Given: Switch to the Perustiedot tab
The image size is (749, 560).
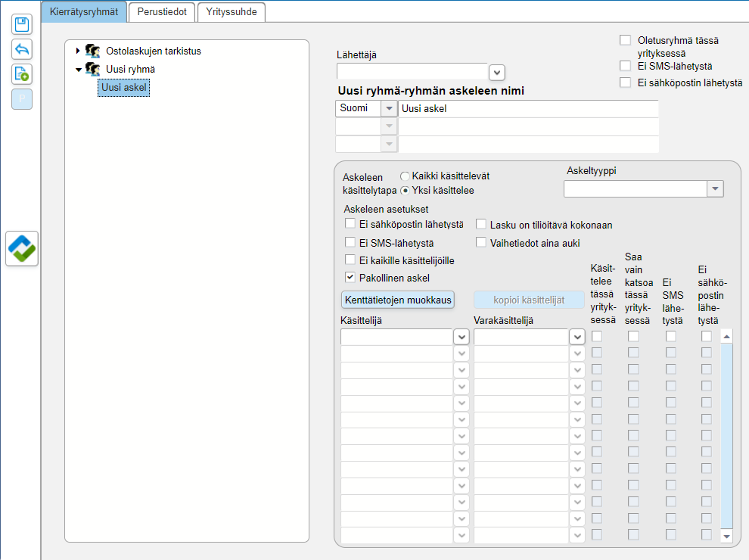Looking at the screenshot, I should (x=162, y=11).
